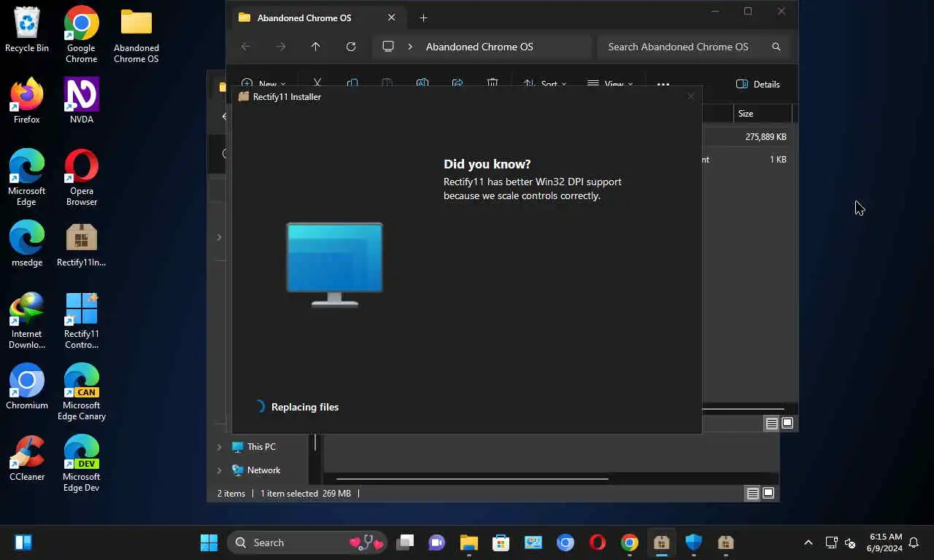The width and height of the screenshot is (934, 560).
Task: Open the View dropdown in Explorer toolbar
Action: pyautogui.click(x=610, y=85)
